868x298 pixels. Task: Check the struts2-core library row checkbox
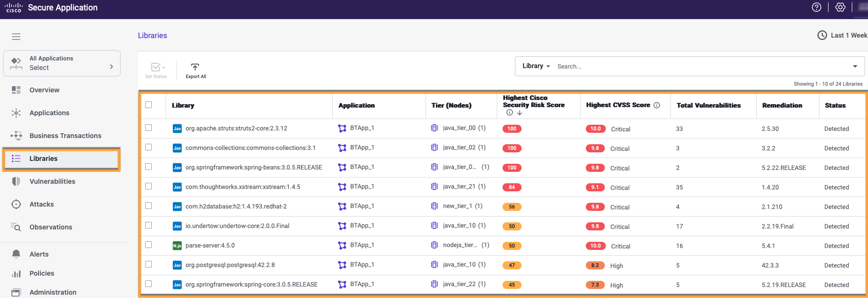click(x=148, y=128)
